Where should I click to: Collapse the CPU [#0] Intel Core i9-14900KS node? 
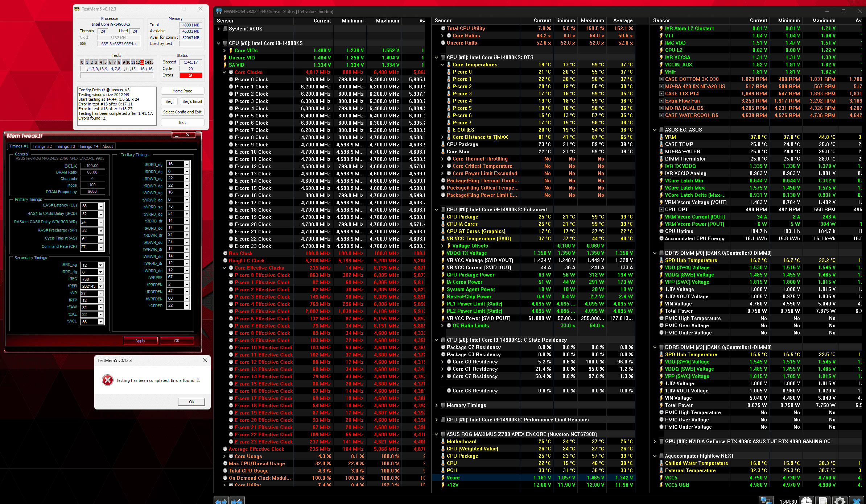[218, 43]
